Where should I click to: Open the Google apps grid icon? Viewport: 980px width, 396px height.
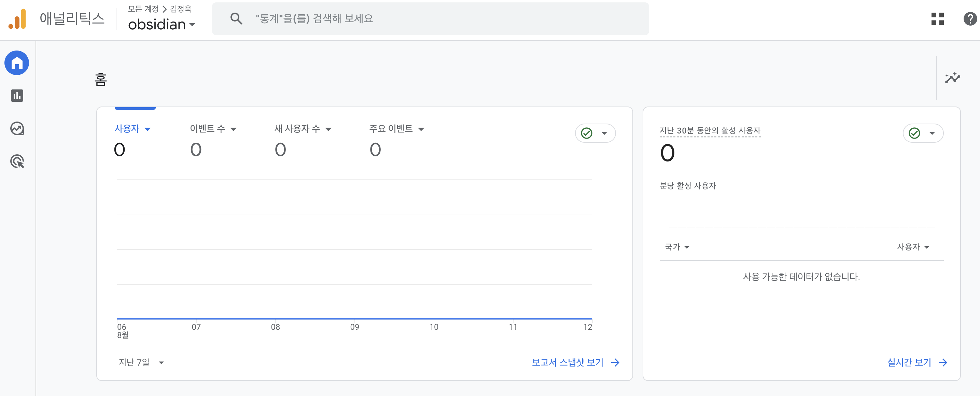point(937,19)
